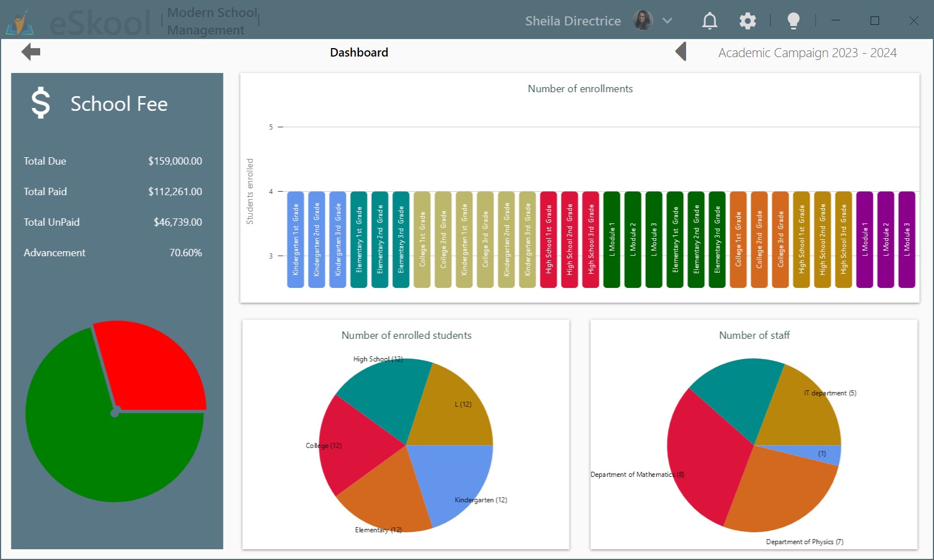This screenshot has height=560, width=934.
Task: Open the settings gear icon
Action: 747,21
